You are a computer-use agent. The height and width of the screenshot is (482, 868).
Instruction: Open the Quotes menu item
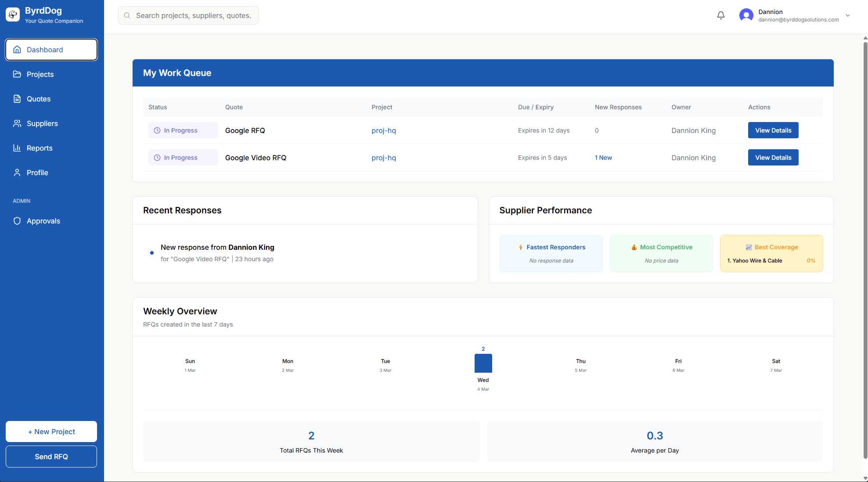[x=39, y=99]
